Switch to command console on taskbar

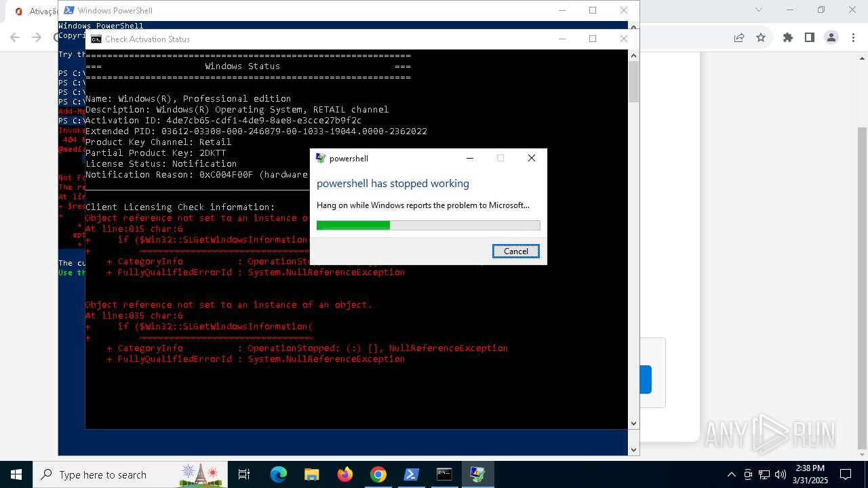(x=444, y=474)
